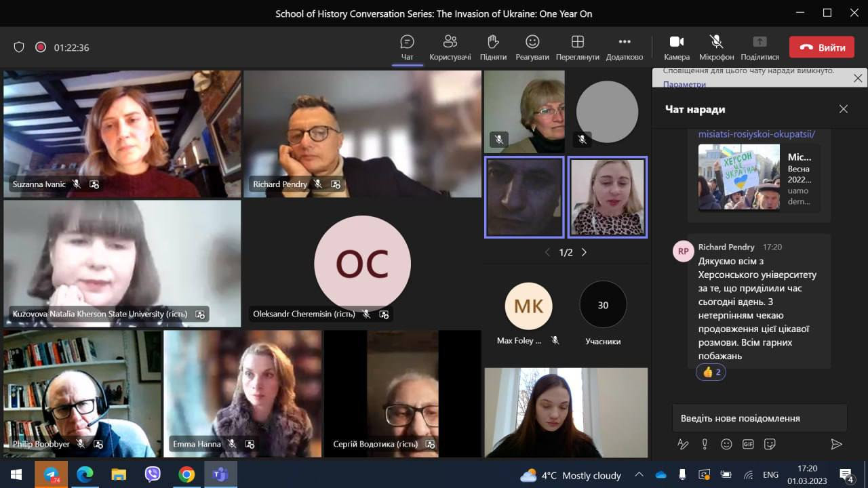Open the 4°C Mostly cloudy weather widget

tap(570, 475)
